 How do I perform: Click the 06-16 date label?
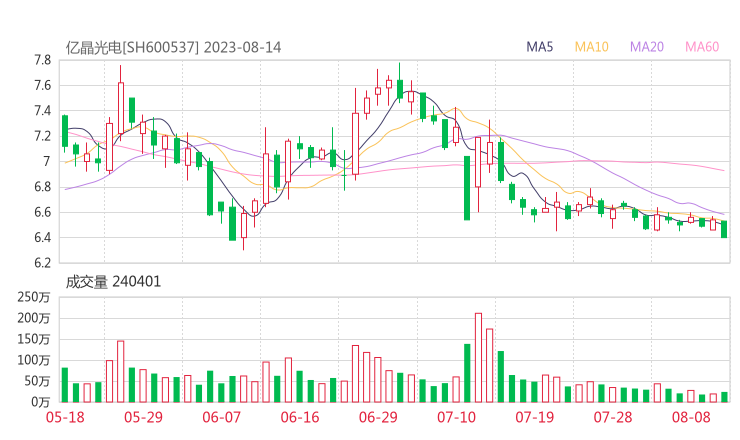click(x=300, y=417)
